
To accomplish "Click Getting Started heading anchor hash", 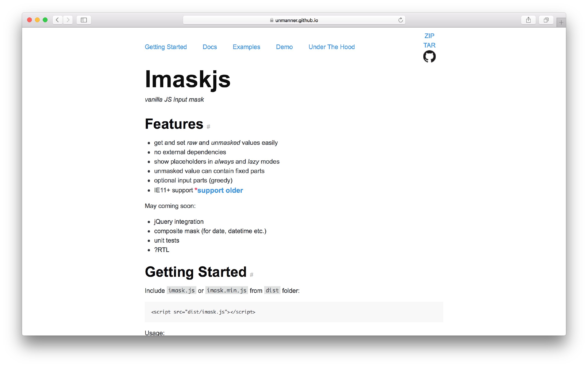I will pyautogui.click(x=252, y=275).
